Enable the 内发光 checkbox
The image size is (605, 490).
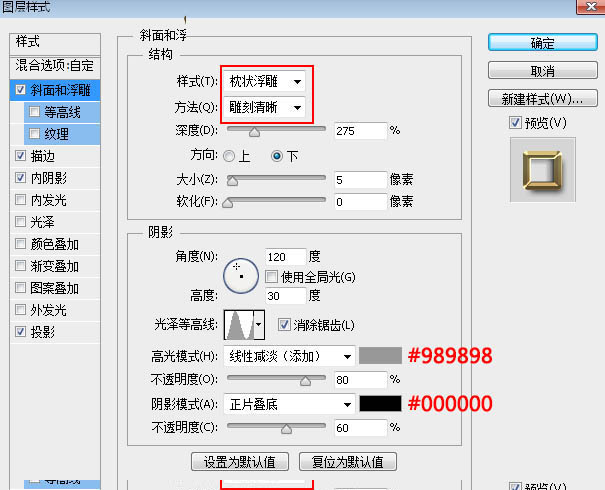[20, 200]
